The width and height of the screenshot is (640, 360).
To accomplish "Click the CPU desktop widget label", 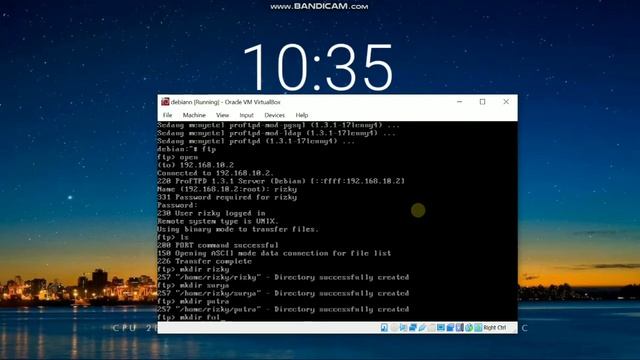I will point(124,328).
